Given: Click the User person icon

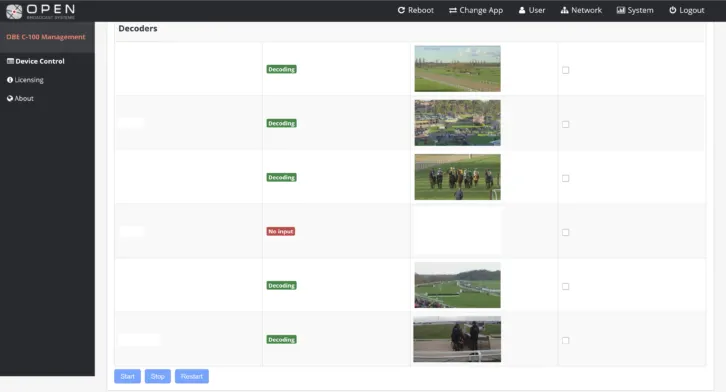Looking at the screenshot, I should coord(522,10).
